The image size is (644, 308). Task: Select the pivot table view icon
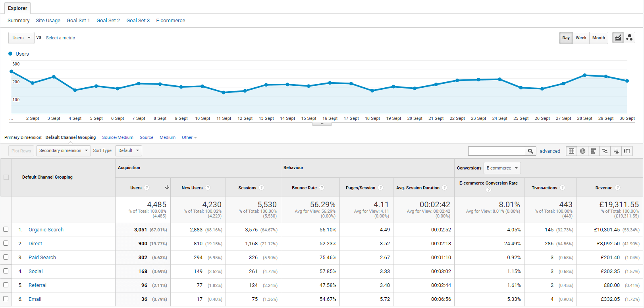point(627,151)
